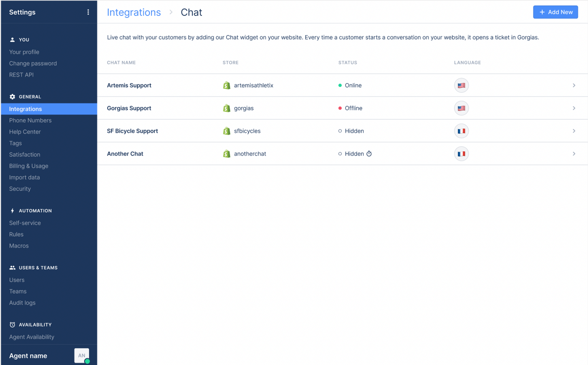Screen dimensions: 588x365
Task: Expand the Another Chat row chevron
Action: click(574, 154)
